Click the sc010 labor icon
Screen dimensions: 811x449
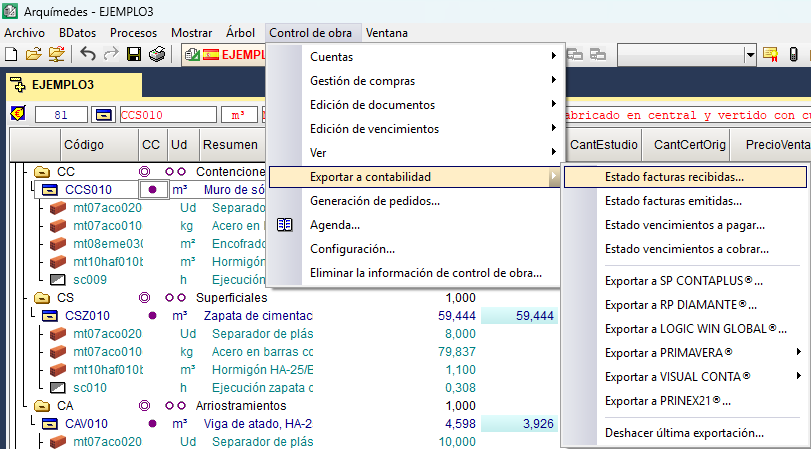[x=57, y=387]
